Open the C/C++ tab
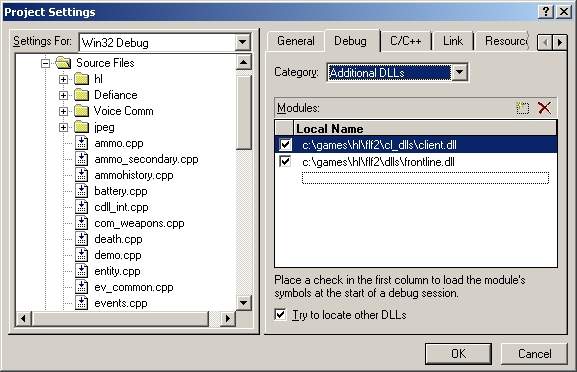The image size is (577, 372). (x=406, y=41)
